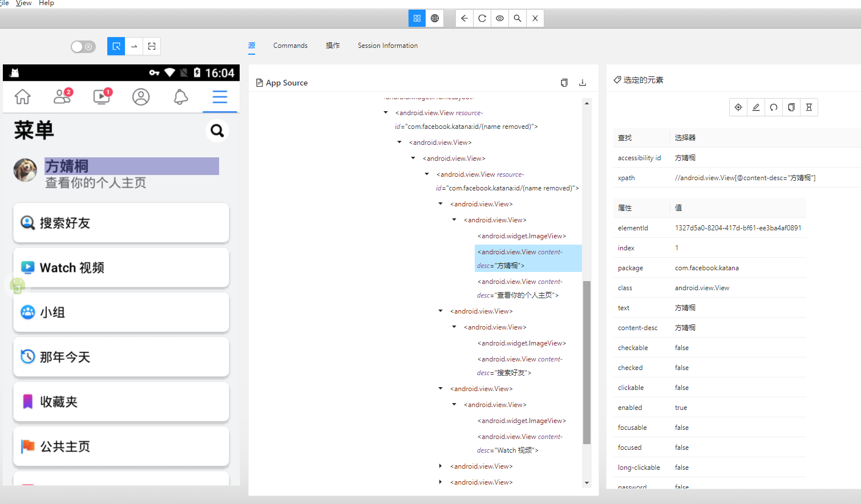Copy the App Source XML to clipboard
Viewport: 861px width, 504px height.
[564, 83]
